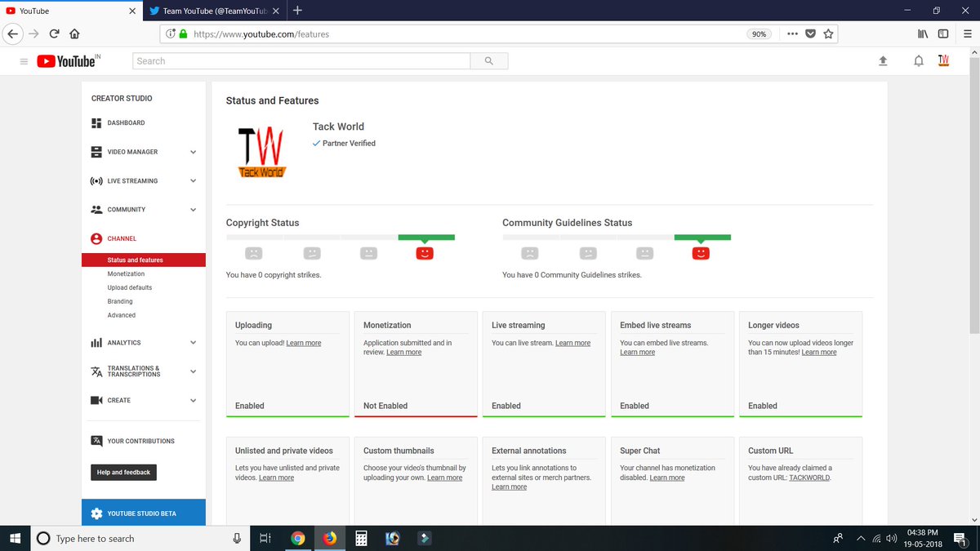Screen dimensions: 980x551
Task: Open Monetization under Channel
Action: point(126,274)
